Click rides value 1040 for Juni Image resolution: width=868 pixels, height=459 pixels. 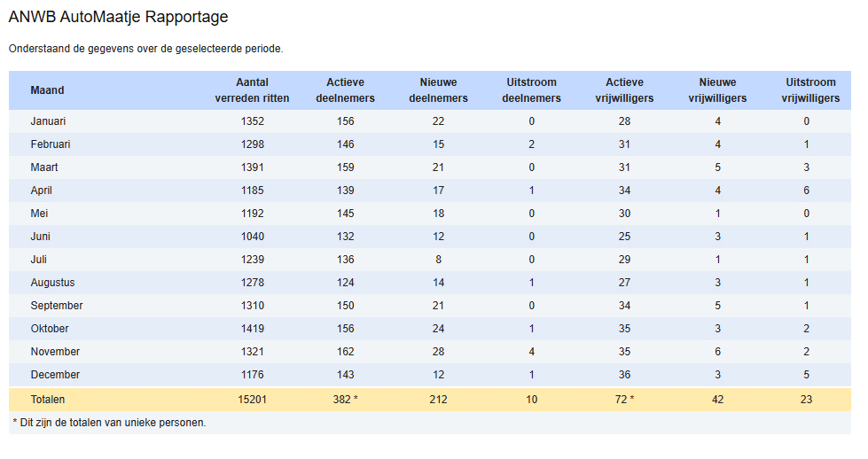[253, 236]
